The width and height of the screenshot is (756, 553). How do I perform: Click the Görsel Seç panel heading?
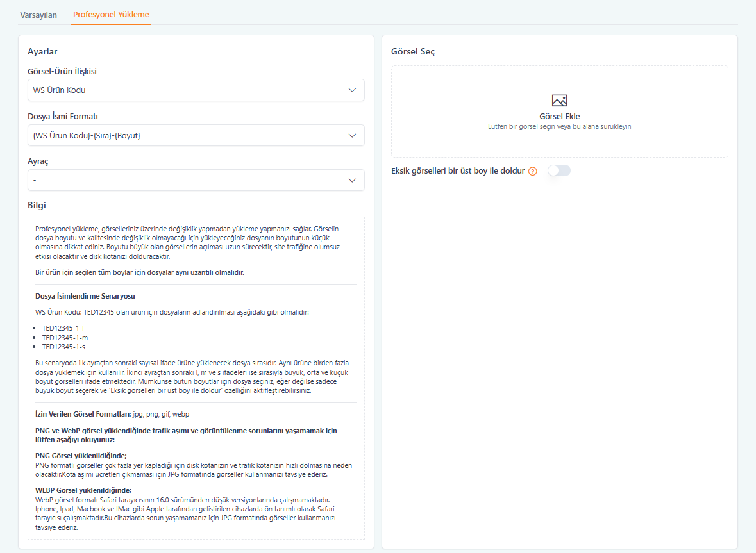point(412,52)
